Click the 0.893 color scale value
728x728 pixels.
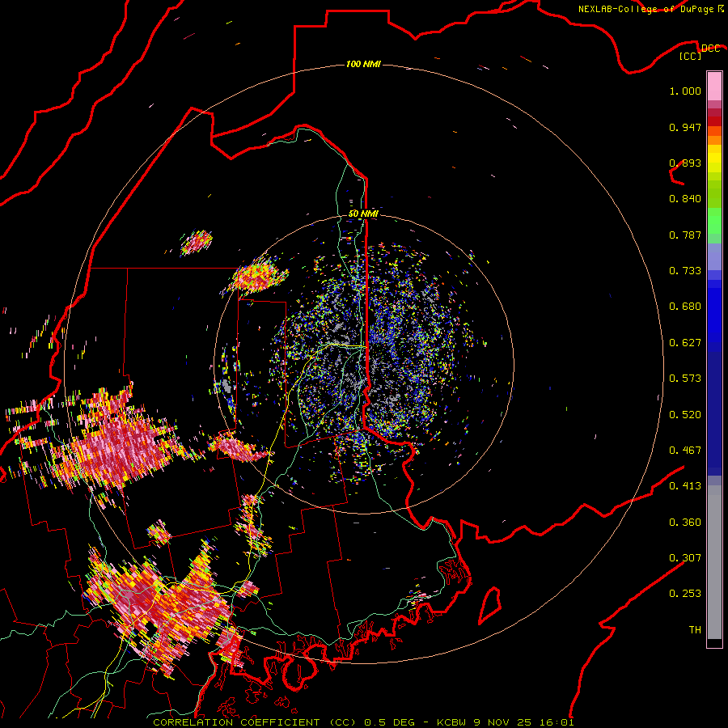point(685,163)
